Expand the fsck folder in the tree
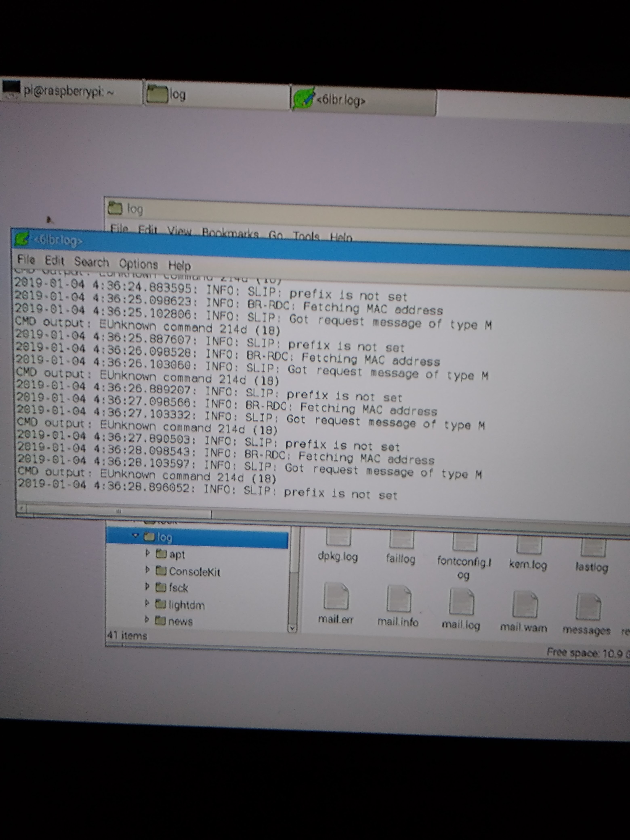 (147, 586)
